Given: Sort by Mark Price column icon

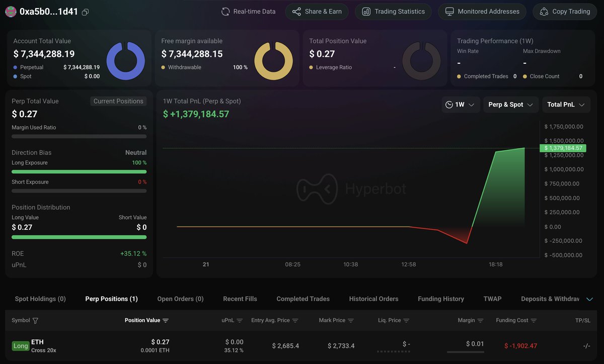Looking at the screenshot, I should pos(351,321).
